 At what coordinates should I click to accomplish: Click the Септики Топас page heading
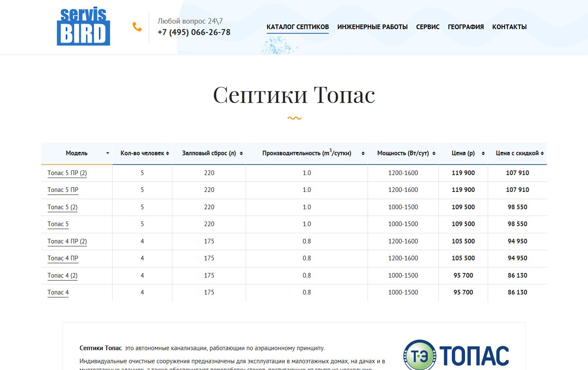pos(294,95)
